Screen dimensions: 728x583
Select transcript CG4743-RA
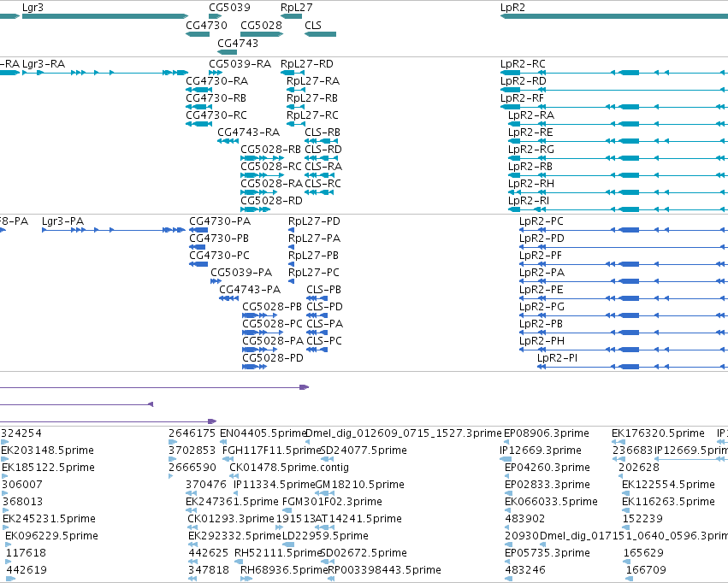click(248, 132)
